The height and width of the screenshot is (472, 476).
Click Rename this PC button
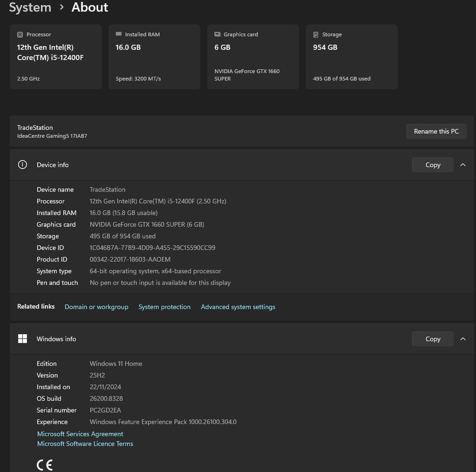pos(436,131)
